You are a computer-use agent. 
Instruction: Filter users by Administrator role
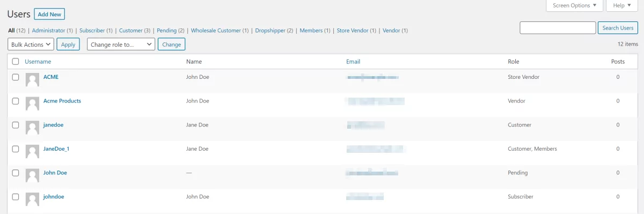48,31
